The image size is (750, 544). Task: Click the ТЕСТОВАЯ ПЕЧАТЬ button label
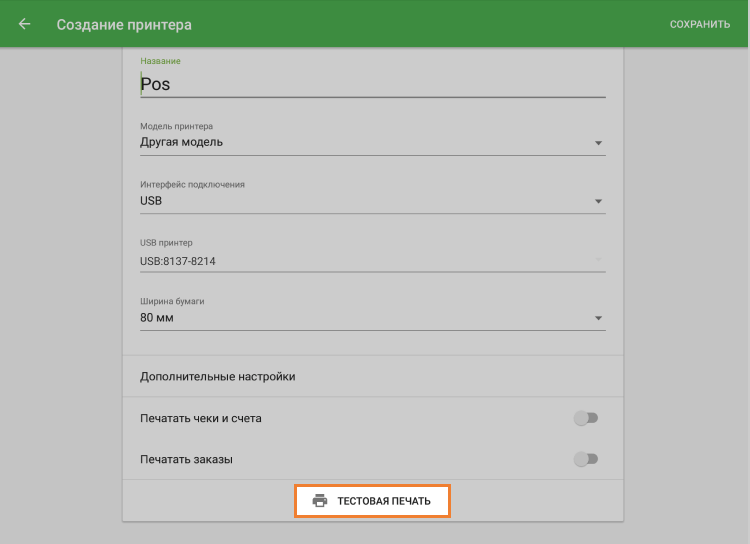point(384,501)
